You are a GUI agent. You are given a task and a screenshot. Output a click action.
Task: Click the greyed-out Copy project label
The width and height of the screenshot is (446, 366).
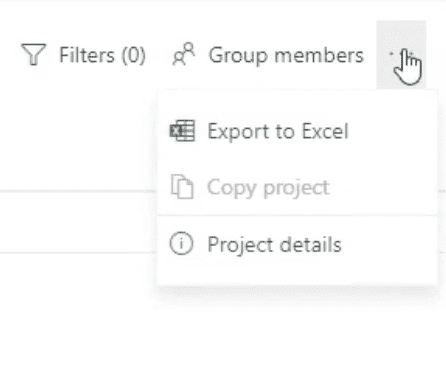click(x=268, y=188)
